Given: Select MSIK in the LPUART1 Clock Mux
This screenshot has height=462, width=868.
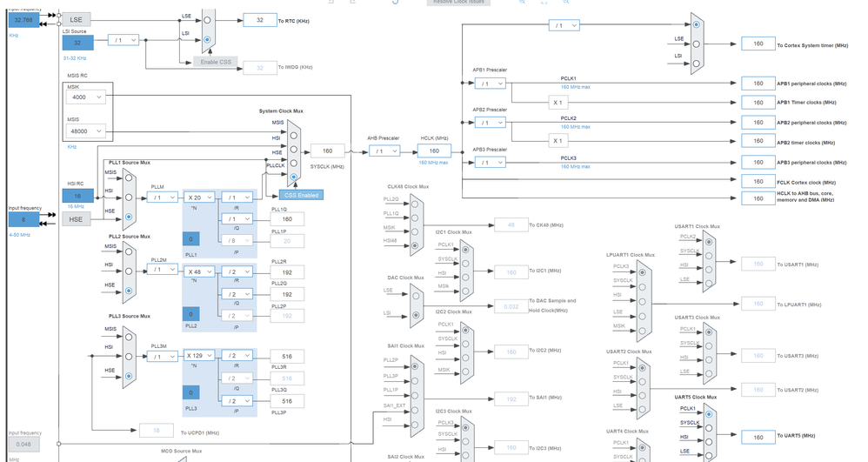Looking at the screenshot, I should pyautogui.click(x=642, y=331).
